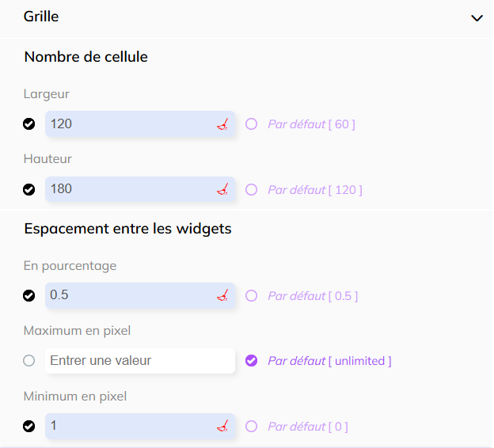Viewport: 494px width, 448px height.
Task: Choose Par défaut [ 0 ] for Minimum
Action: [x=252, y=426]
